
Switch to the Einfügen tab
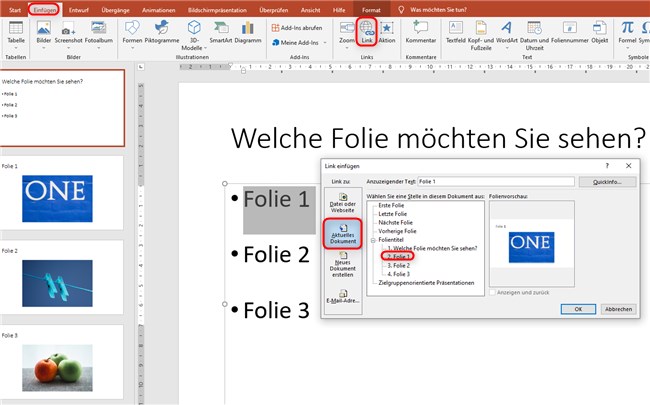coord(44,10)
